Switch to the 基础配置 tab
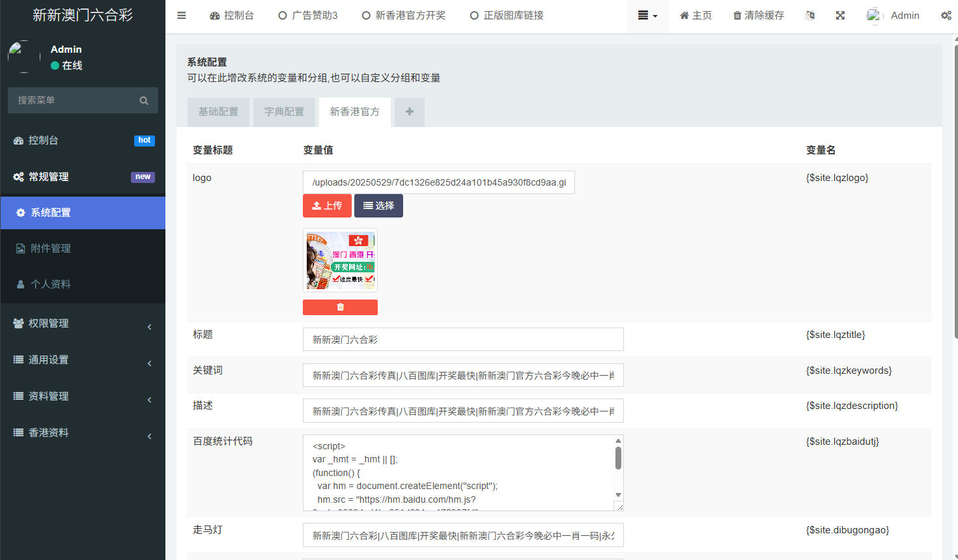This screenshot has width=958, height=560. click(218, 112)
